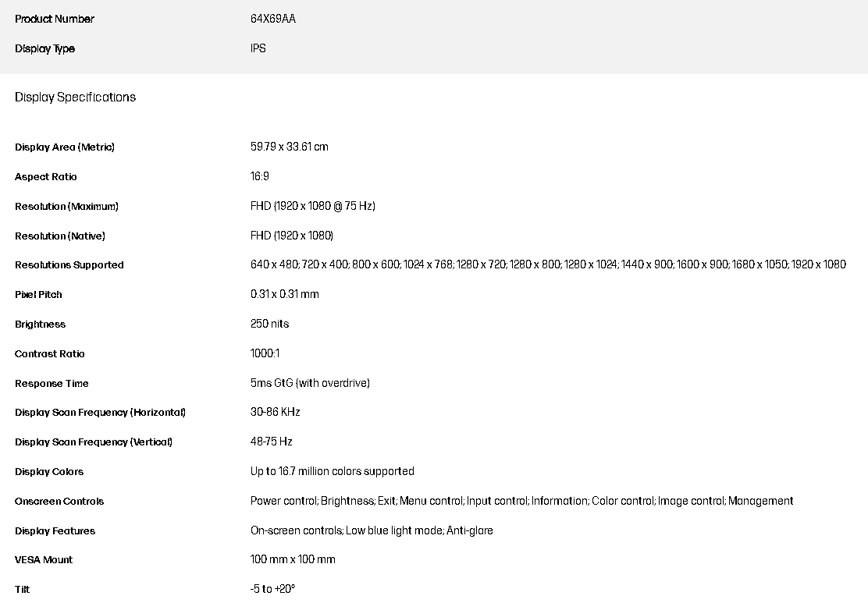This screenshot has height=603, width=868.
Task: Select the IPS display type value
Action: [x=258, y=48]
